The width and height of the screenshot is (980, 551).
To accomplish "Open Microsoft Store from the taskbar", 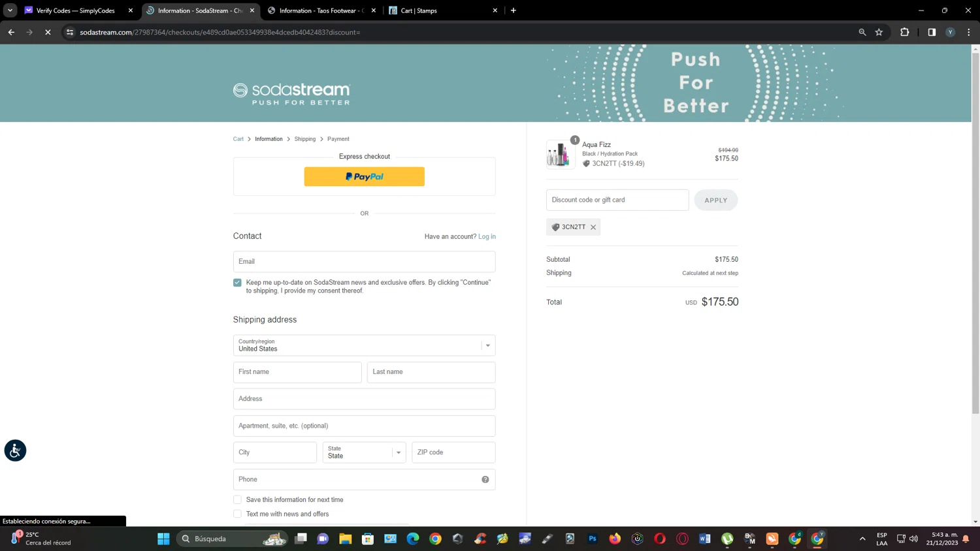I will (368, 539).
